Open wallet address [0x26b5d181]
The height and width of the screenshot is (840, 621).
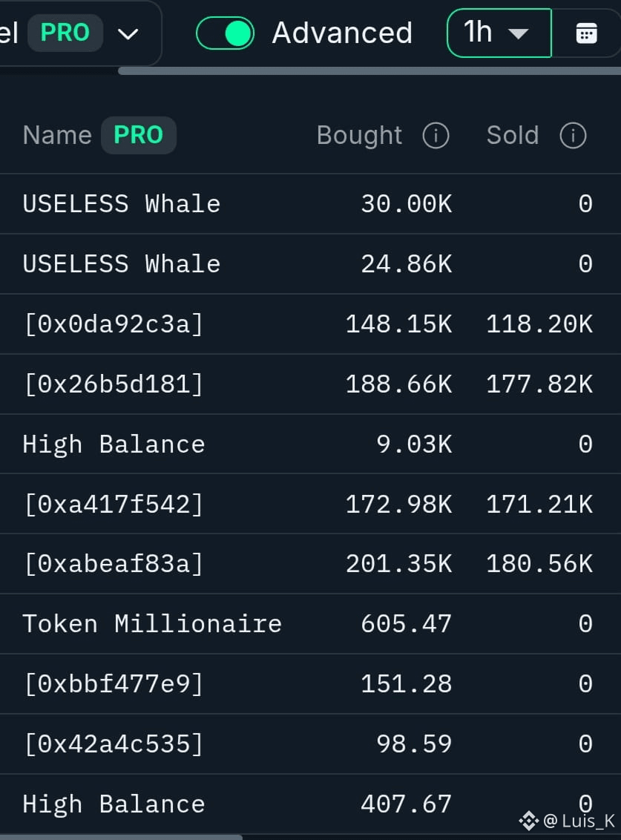coord(114,384)
